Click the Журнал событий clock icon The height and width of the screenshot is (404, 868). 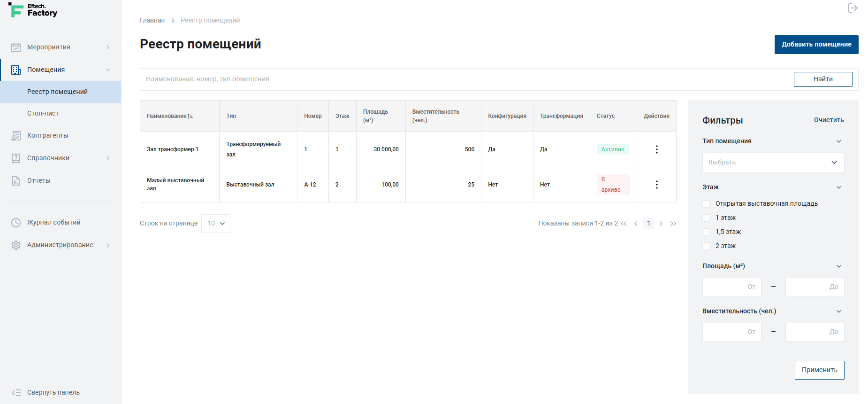click(x=16, y=223)
